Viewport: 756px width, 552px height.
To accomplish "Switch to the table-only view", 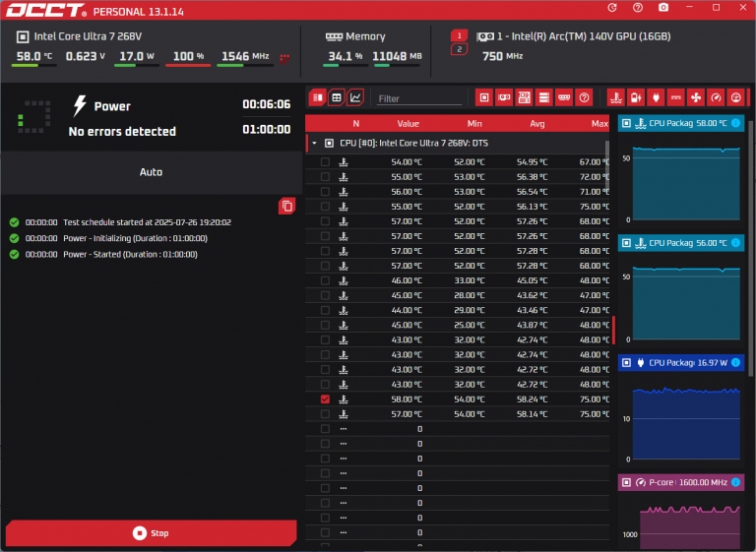I will coord(337,97).
